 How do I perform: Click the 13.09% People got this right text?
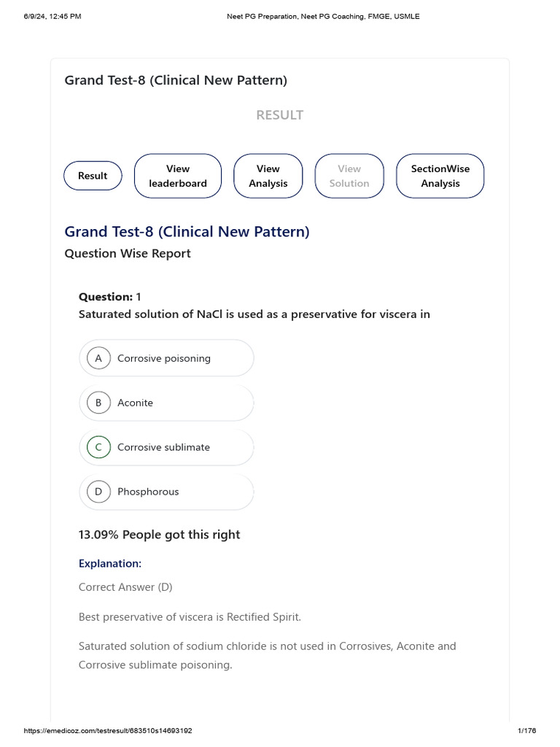pyautogui.click(x=159, y=535)
